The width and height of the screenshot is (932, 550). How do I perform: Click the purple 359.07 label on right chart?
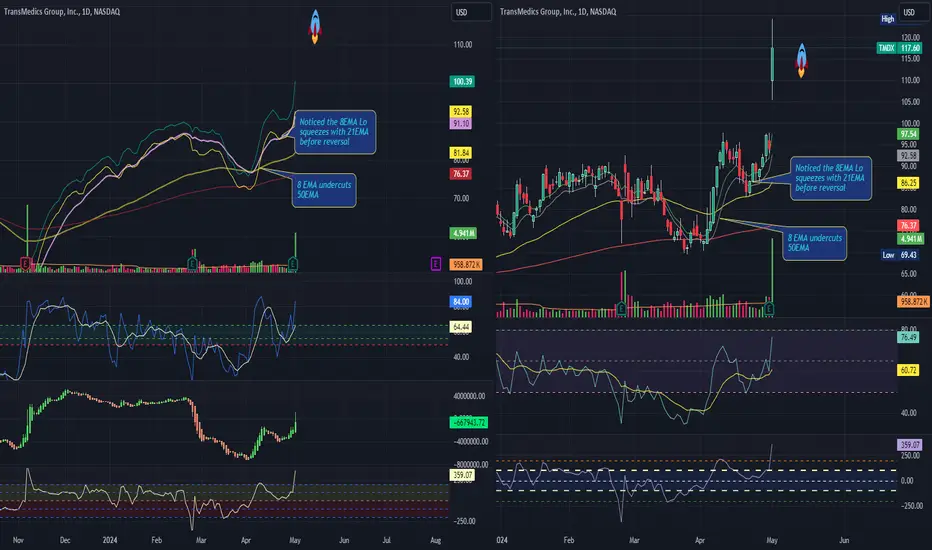point(909,444)
